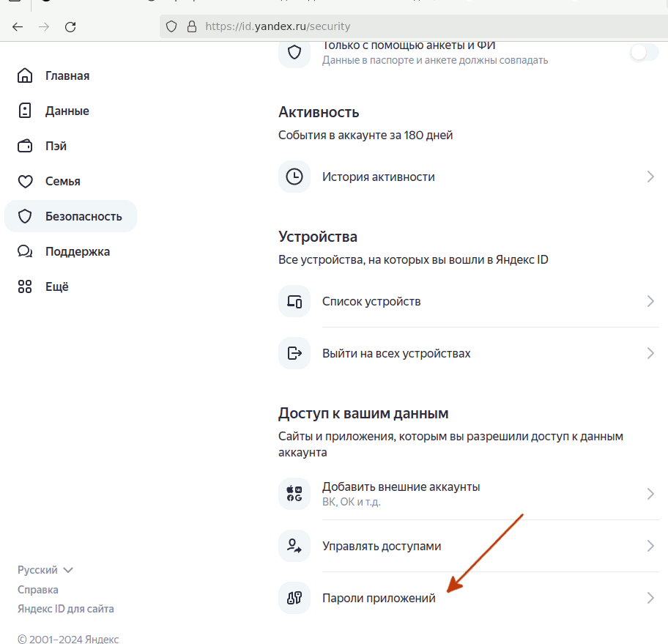Screen dimensions: 668x644
Task: Click the home icon next to Главная
Action: [x=25, y=75]
